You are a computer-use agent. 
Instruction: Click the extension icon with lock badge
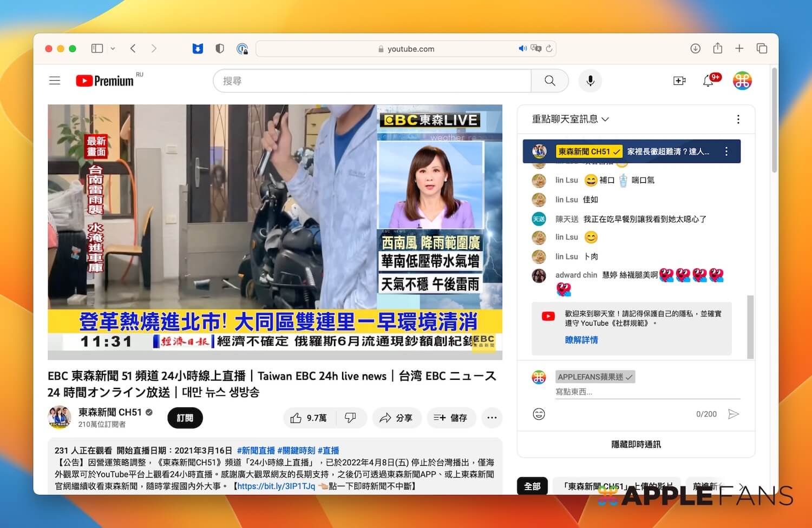(x=242, y=49)
